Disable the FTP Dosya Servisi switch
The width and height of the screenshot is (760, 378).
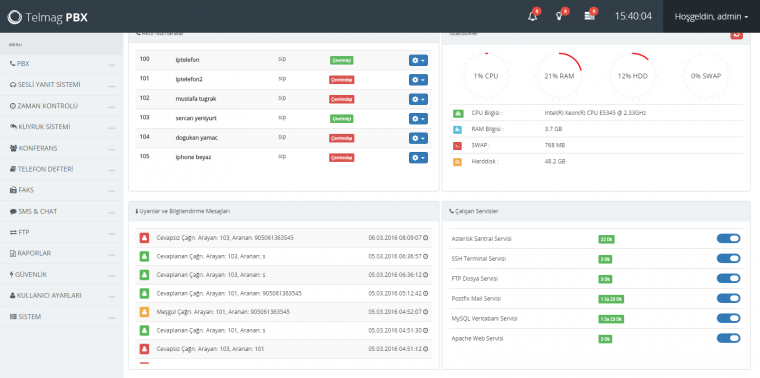(728, 278)
